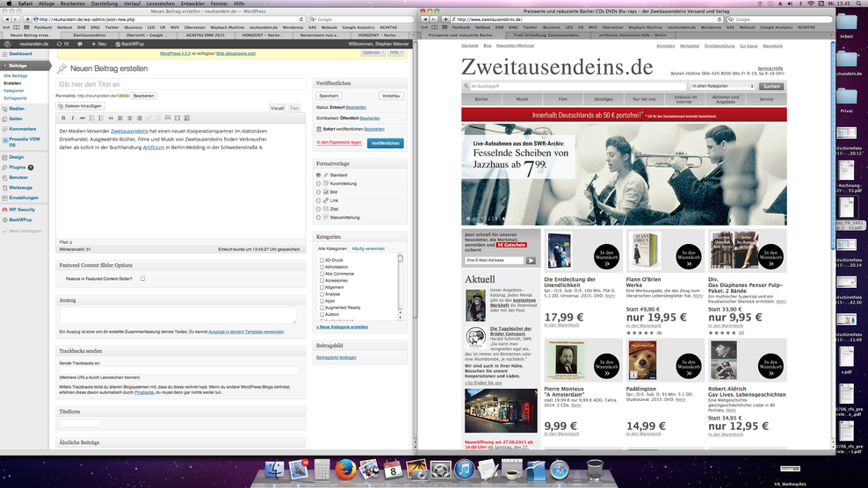Click magnifier Suchen button on Zweitausendeins

pyautogui.click(x=771, y=86)
